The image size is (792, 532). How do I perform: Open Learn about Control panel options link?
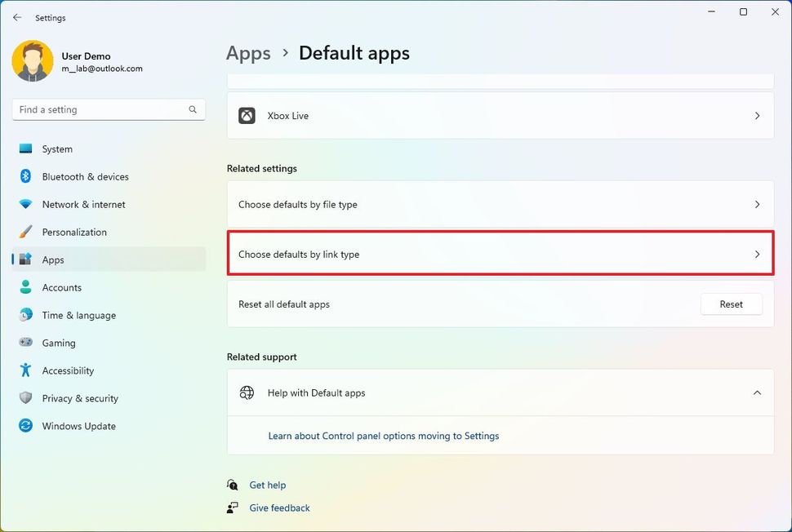click(x=384, y=436)
